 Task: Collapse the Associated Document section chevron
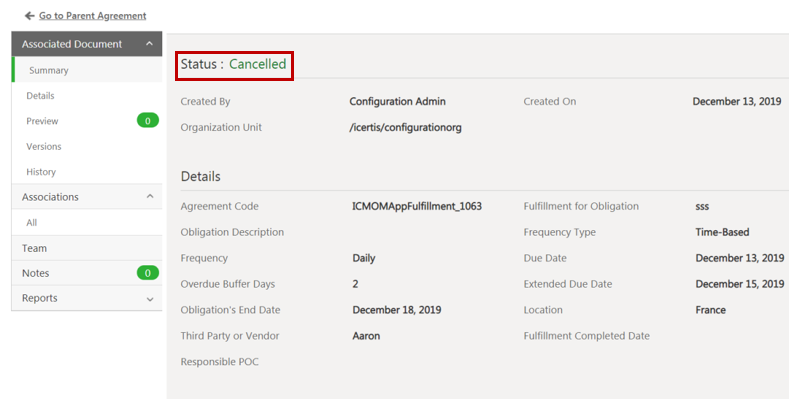[149, 44]
